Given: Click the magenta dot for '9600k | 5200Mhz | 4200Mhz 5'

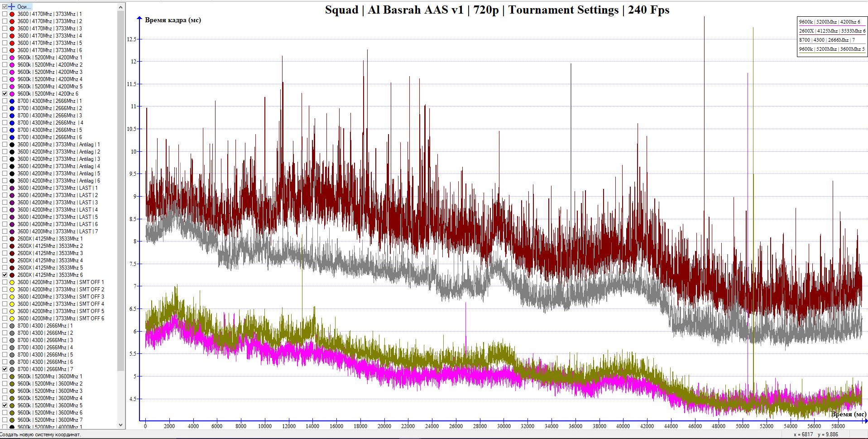Looking at the screenshot, I should tap(12, 87).
